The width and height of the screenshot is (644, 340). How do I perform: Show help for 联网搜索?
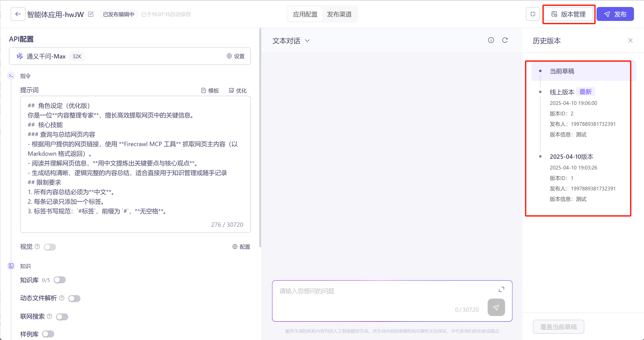[x=49, y=316]
